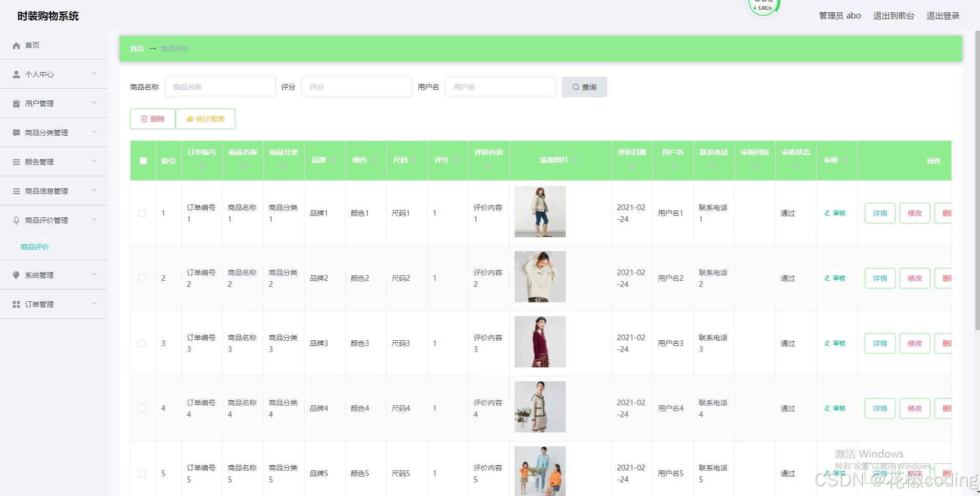This screenshot has height=496, width=980.
Task: Click 审核 link for row 3
Action: 835,343
